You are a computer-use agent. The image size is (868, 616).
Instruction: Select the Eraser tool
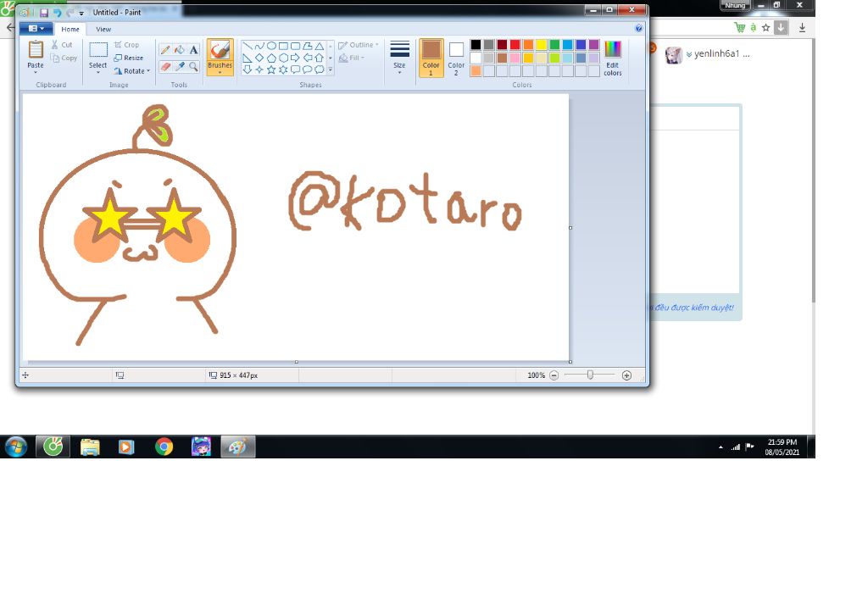tap(165, 66)
